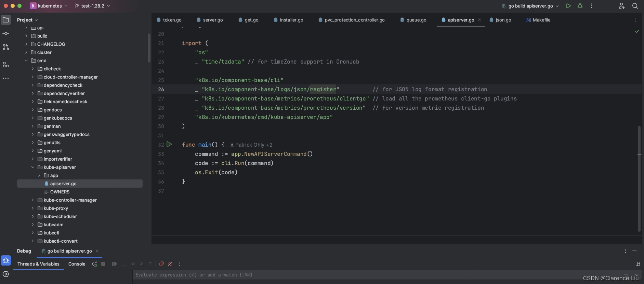Open editor tabs options menu

tap(635, 20)
